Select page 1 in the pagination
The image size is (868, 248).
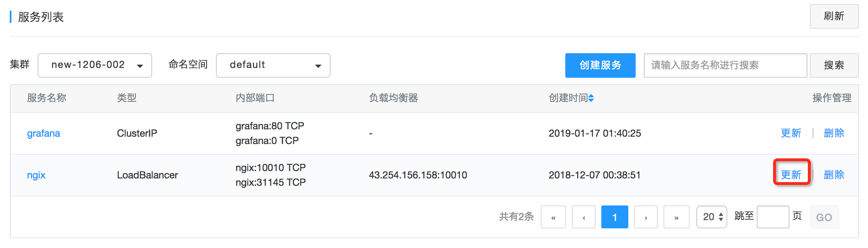pyautogui.click(x=615, y=217)
